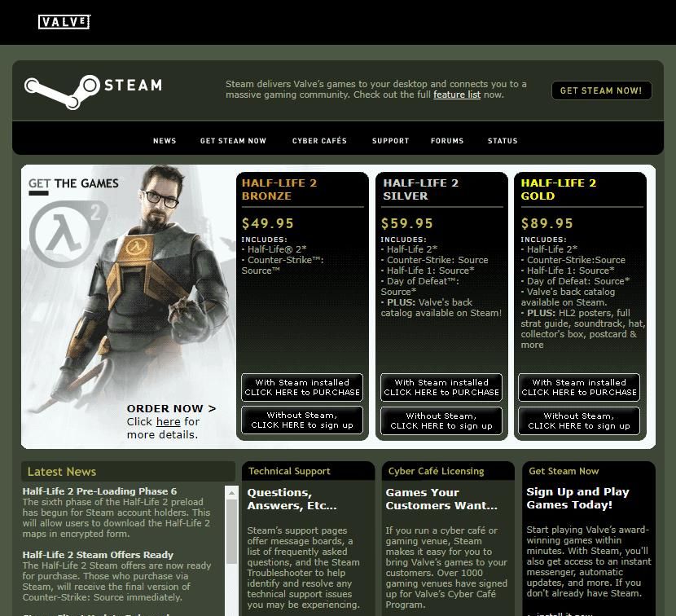Click 'Sign Up and Play Games Today!' heading
The width and height of the screenshot is (676, 616).
coord(577,498)
